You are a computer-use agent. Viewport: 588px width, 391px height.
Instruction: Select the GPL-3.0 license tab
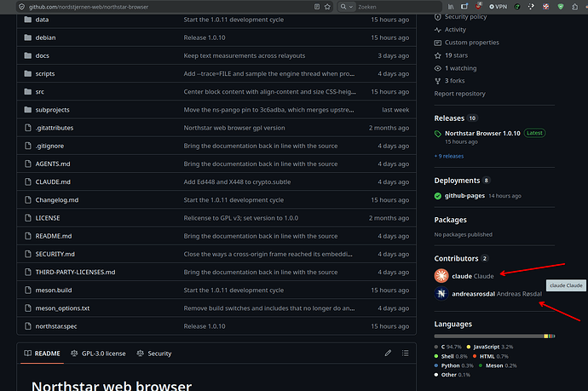click(x=98, y=354)
